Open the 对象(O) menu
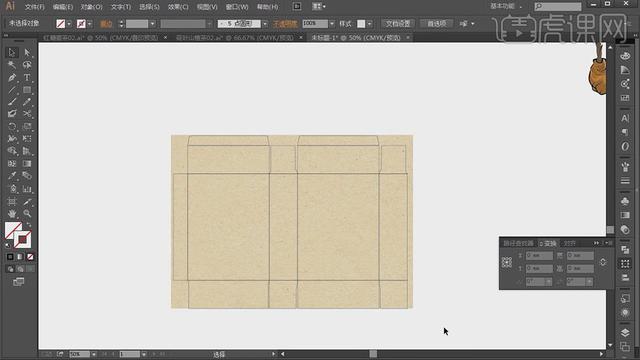 pyautogui.click(x=91, y=7)
